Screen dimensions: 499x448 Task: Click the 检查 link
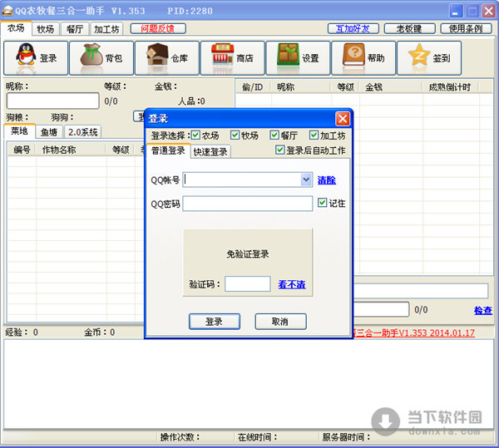[483, 310]
